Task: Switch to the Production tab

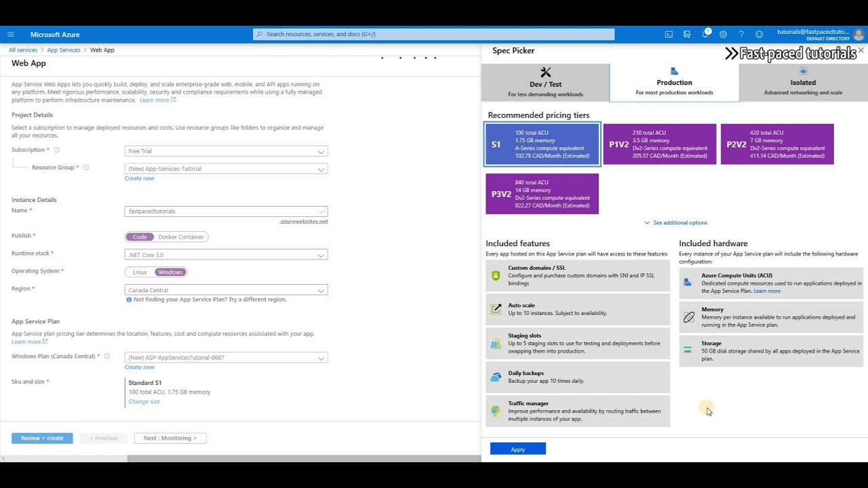Action: pyautogui.click(x=674, y=82)
